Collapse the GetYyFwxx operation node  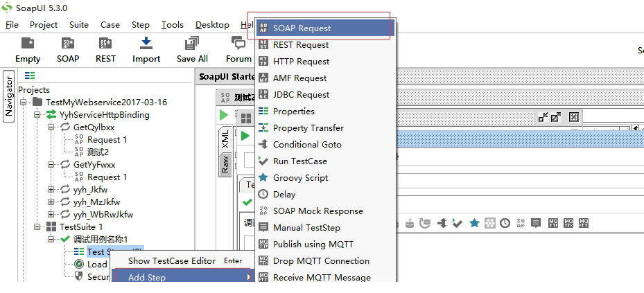pyautogui.click(x=51, y=165)
